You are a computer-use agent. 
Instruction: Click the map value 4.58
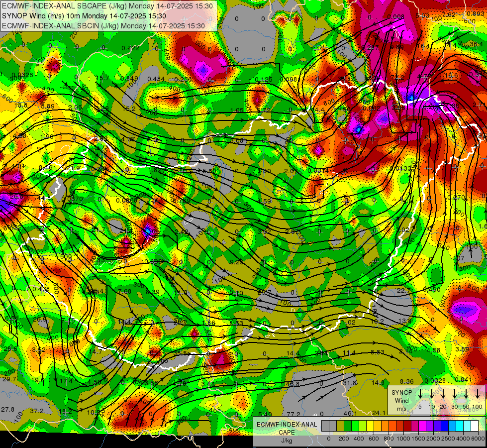click(x=433, y=350)
